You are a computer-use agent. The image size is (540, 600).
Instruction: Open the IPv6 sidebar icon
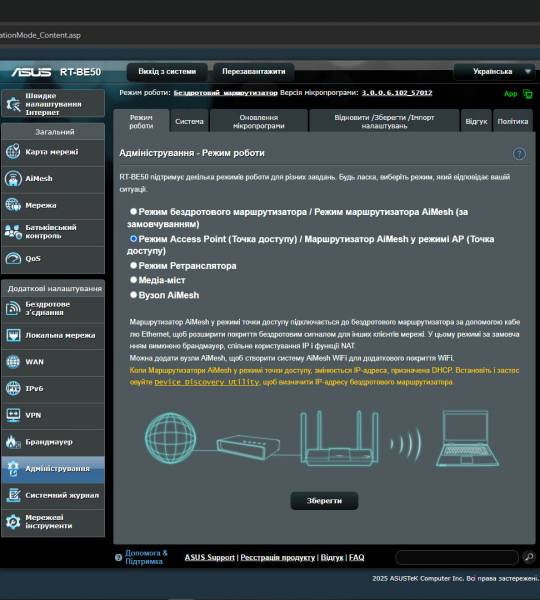(13, 388)
